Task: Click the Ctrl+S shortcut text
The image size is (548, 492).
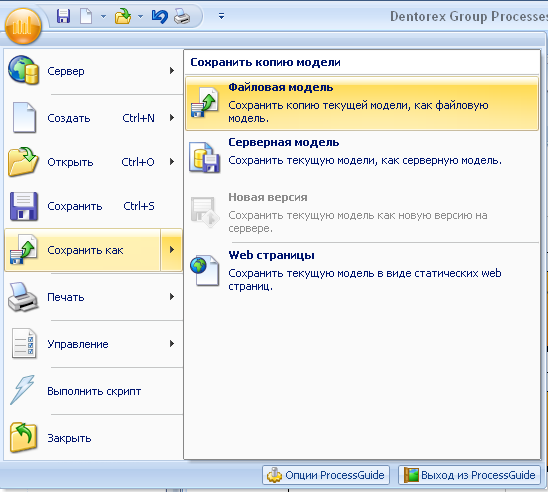Action: 139,206
